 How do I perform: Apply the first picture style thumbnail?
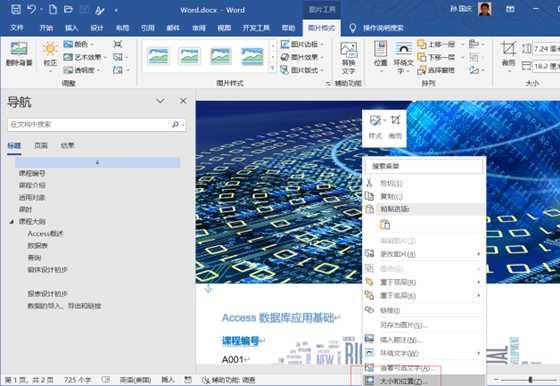(x=159, y=56)
